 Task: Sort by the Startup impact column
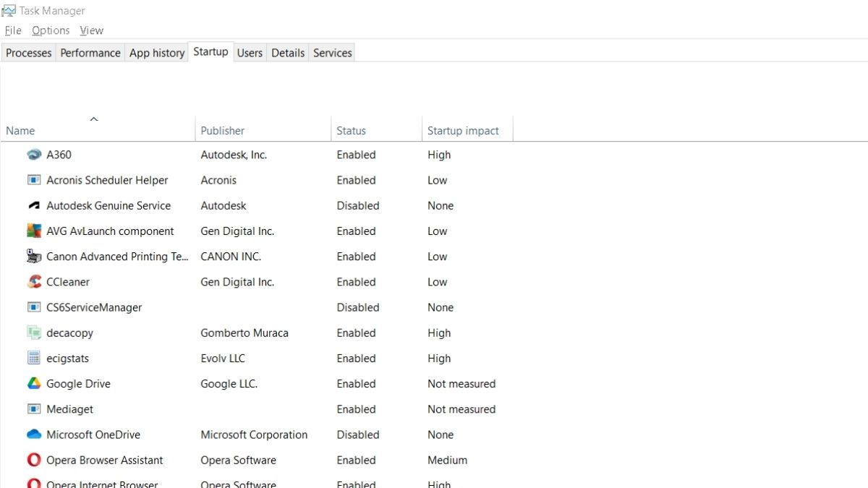tap(463, 131)
